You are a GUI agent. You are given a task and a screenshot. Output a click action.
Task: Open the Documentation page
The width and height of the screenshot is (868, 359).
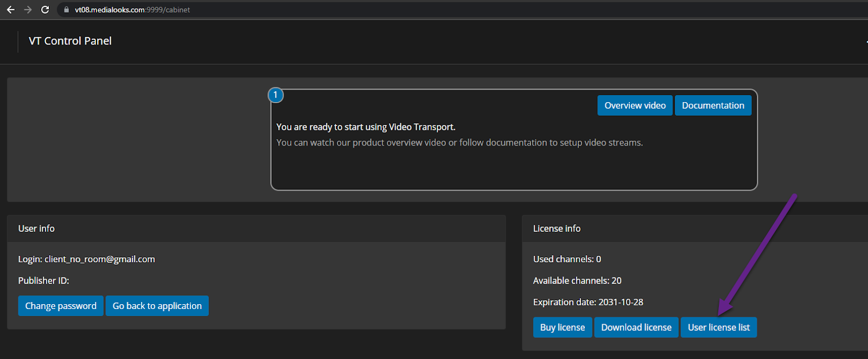tap(713, 105)
